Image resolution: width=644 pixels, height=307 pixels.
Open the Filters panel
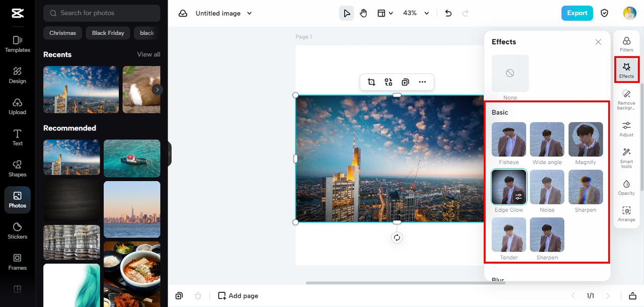(626, 44)
